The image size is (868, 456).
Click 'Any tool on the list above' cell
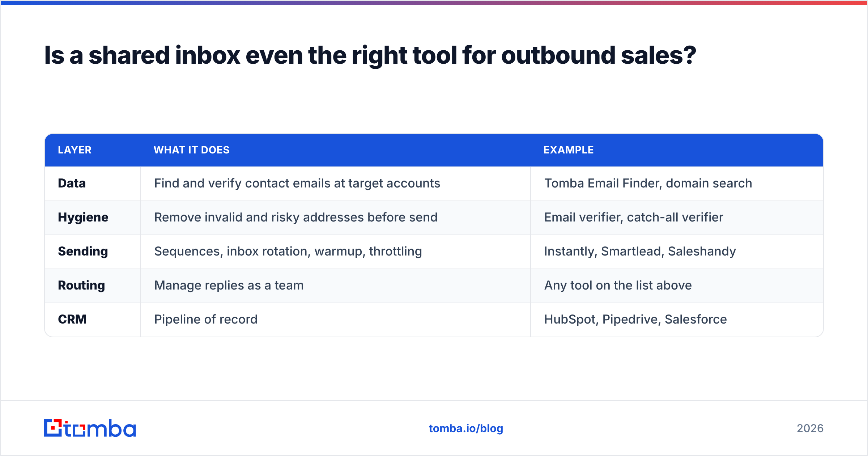[677, 286]
